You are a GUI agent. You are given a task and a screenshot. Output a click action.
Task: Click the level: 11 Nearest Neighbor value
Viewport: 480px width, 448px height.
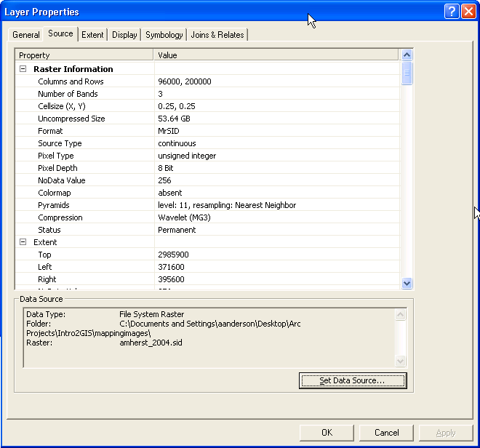pos(227,205)
